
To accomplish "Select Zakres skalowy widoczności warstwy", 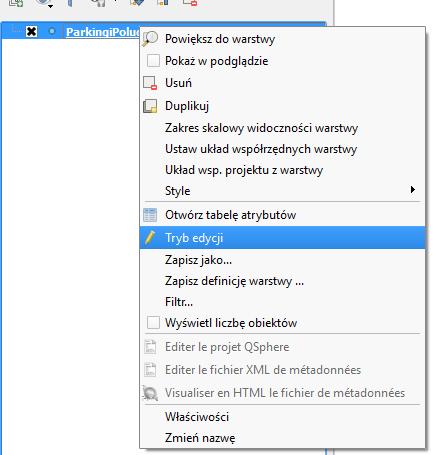I will (x=261, y=128).
